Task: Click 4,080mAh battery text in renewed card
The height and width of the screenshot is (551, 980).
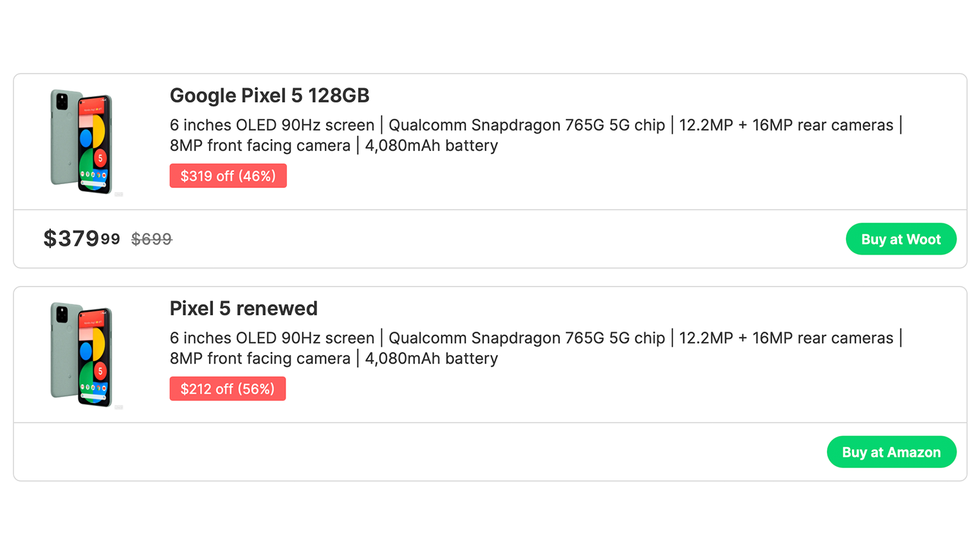Action: [431, 358]
